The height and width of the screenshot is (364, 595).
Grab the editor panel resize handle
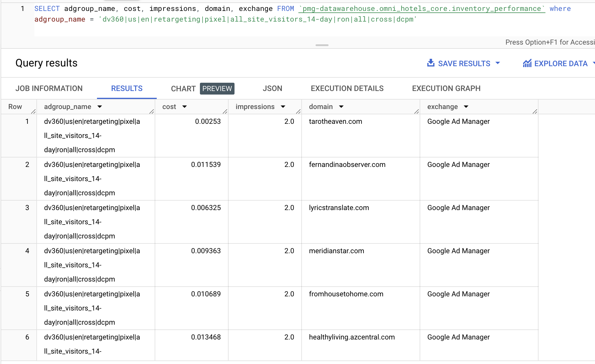(x=322, y=45)
